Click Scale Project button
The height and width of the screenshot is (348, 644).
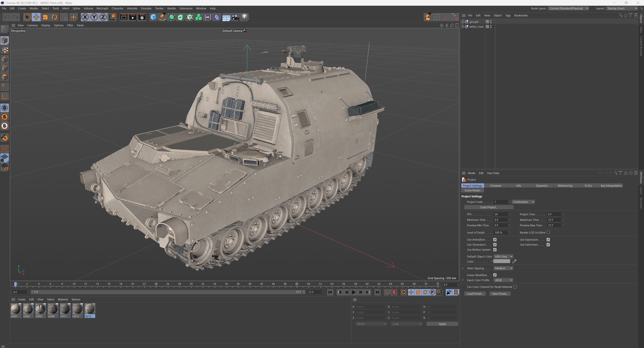pos(488,207)
